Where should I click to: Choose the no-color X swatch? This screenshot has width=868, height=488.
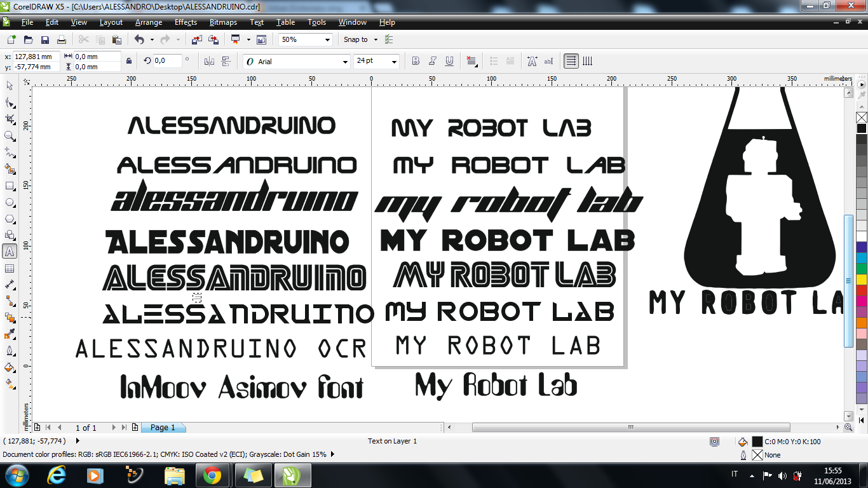coord(862,118)
